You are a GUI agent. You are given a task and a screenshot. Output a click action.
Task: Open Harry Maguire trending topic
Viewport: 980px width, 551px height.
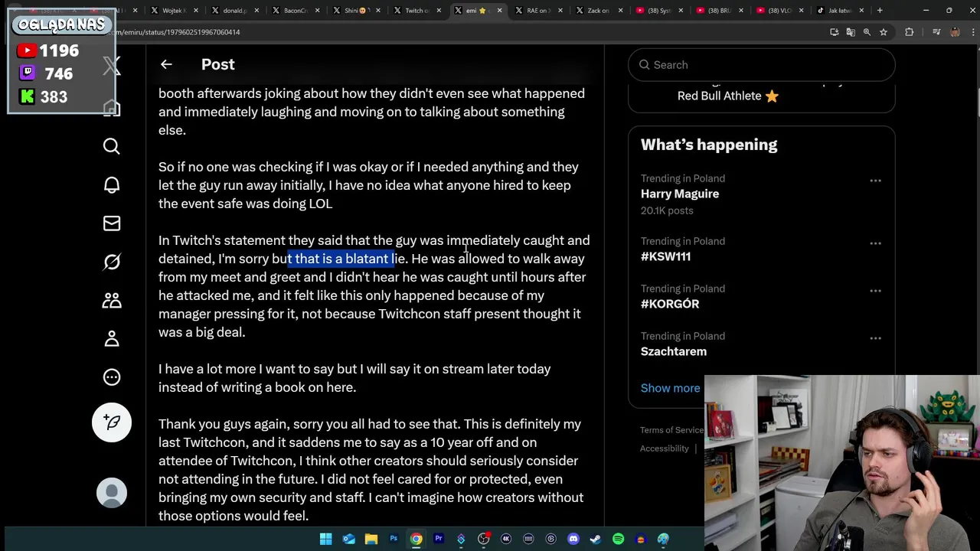click(680, 194)
